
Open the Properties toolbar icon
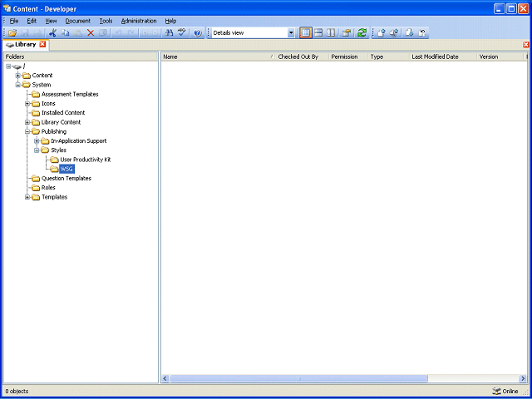coord(346,33)
